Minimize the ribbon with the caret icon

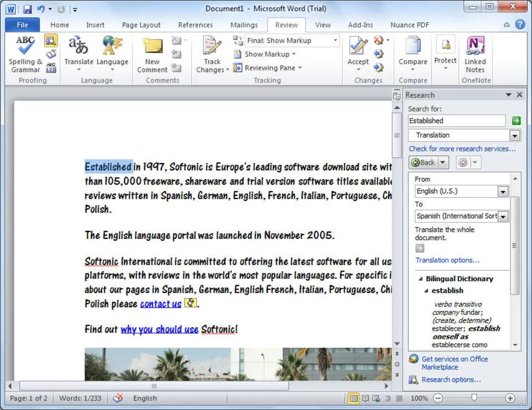pyautogui.click(x=506, y=24)
